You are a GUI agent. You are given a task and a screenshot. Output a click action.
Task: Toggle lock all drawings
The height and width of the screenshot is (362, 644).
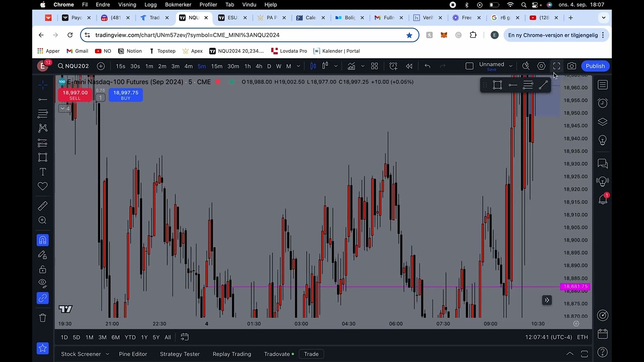tap(43, 269)
